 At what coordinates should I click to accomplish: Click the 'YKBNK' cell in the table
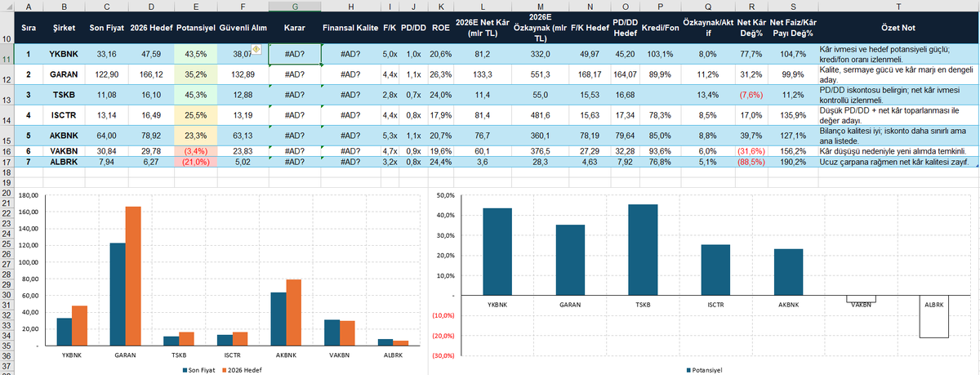64,55
